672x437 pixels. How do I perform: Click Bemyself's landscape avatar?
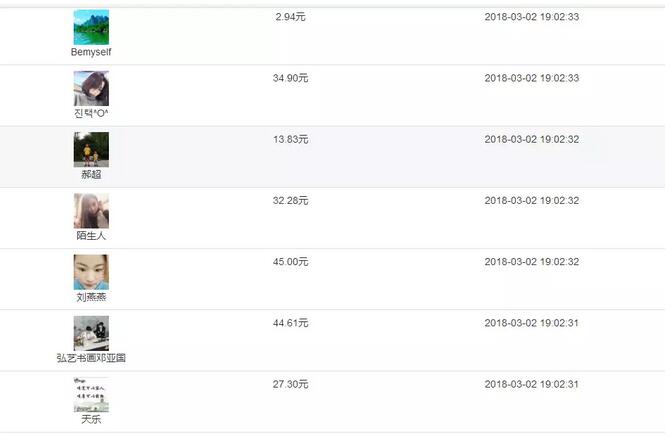click(91, 27)
